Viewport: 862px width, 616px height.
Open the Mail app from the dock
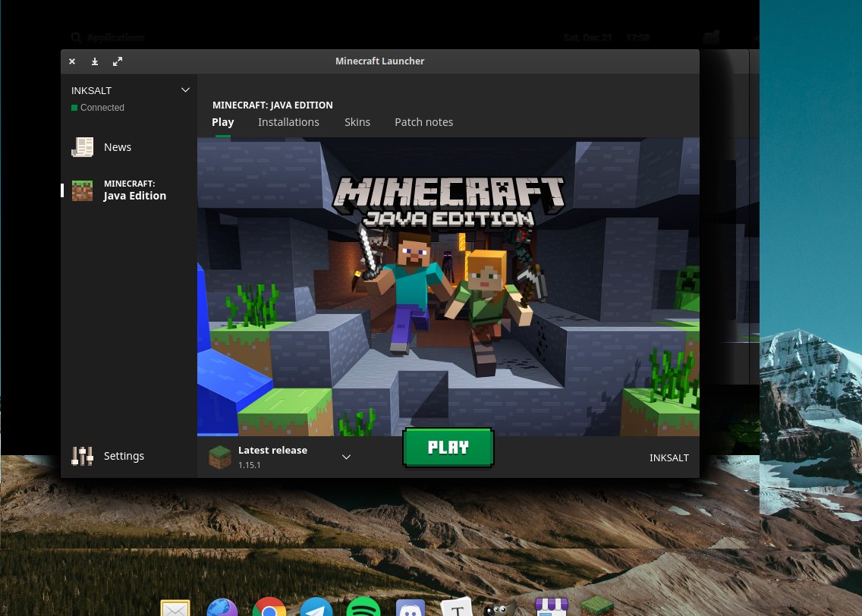pos(175,608)
